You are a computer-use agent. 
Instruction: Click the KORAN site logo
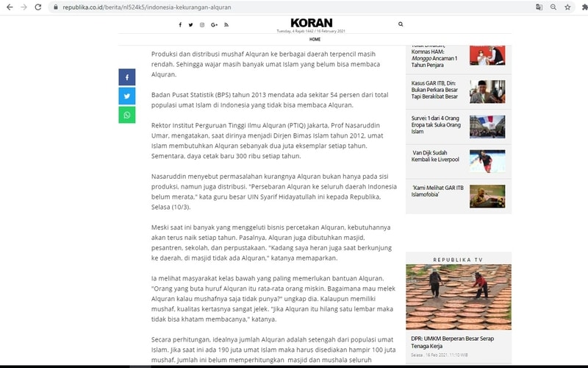coord(311,24)
